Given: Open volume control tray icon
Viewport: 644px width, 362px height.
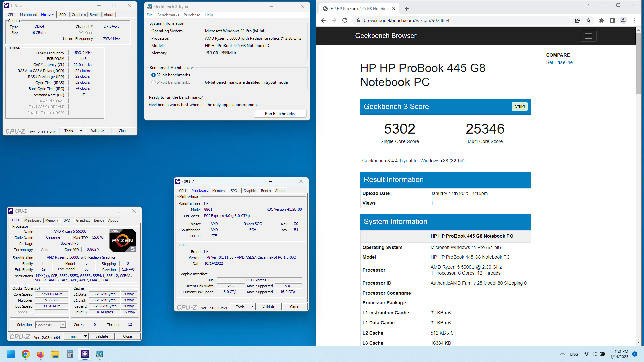Looking at the screenshot, I should click(x=595, y=354).
